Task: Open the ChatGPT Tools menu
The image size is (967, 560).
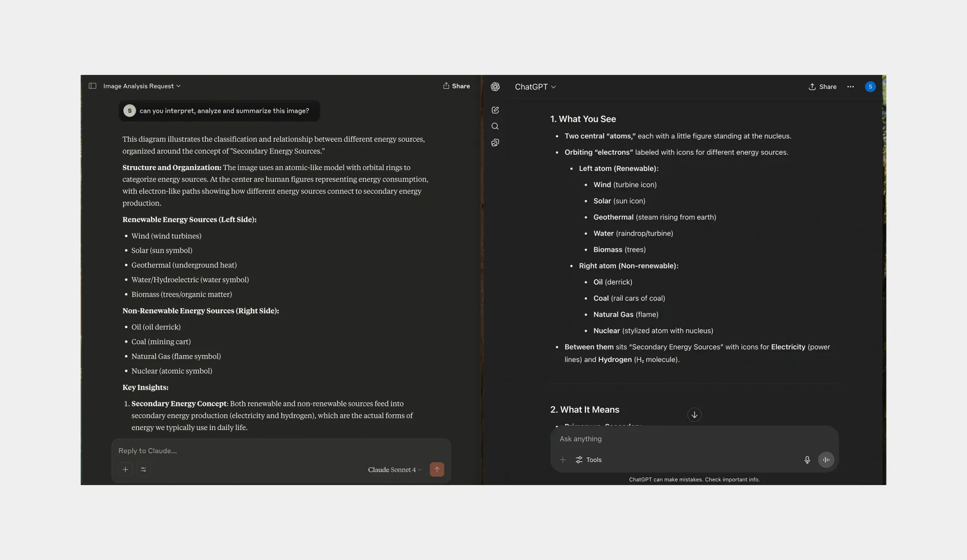Action: click(588, 460)
